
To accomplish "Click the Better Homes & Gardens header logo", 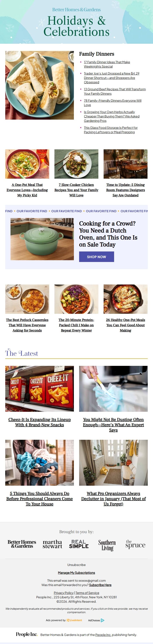I will coord(76,10).
